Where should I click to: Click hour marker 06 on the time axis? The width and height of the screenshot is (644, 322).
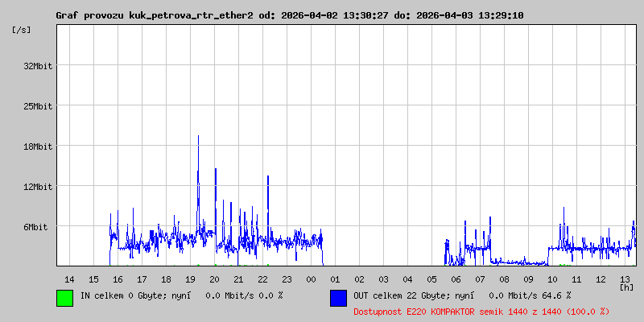pyautogui.click(x=456, y=279)
